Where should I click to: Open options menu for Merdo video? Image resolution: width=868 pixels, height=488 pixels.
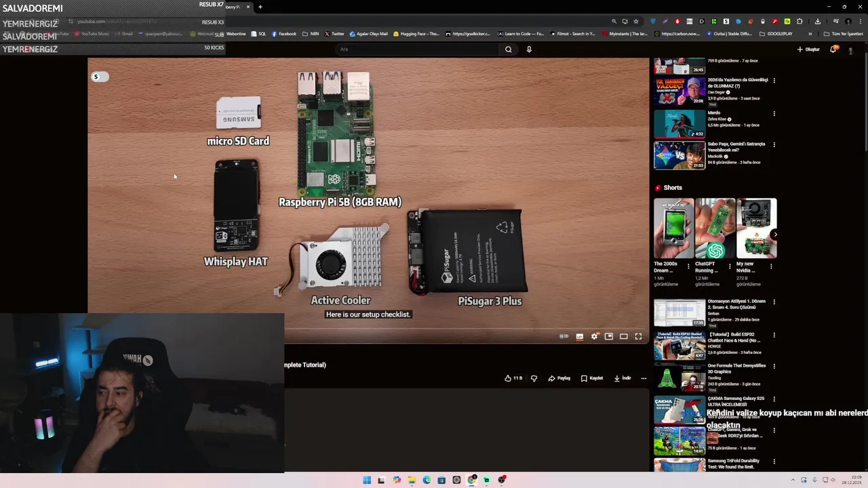click(x=774, y=114)
